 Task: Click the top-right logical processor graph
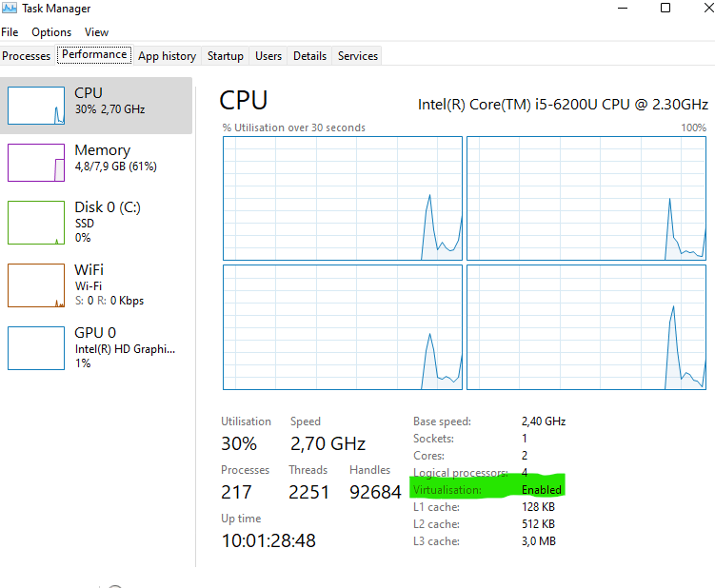coord(586,198)
